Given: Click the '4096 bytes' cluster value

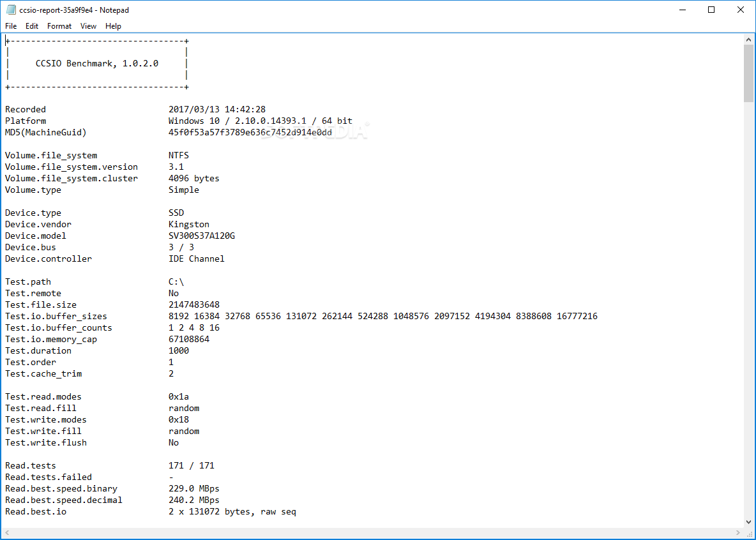Looking at the screenshot, I should [x=194, y=178].
